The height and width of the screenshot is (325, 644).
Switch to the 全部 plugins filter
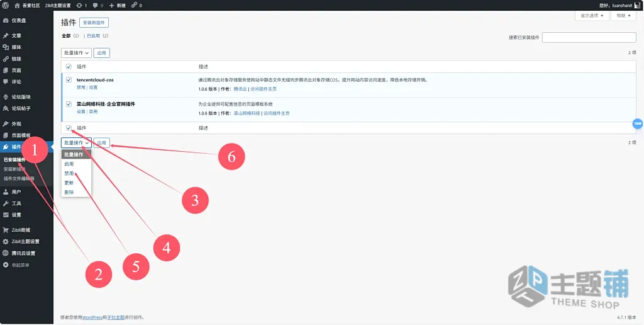(x=66, y=36)
